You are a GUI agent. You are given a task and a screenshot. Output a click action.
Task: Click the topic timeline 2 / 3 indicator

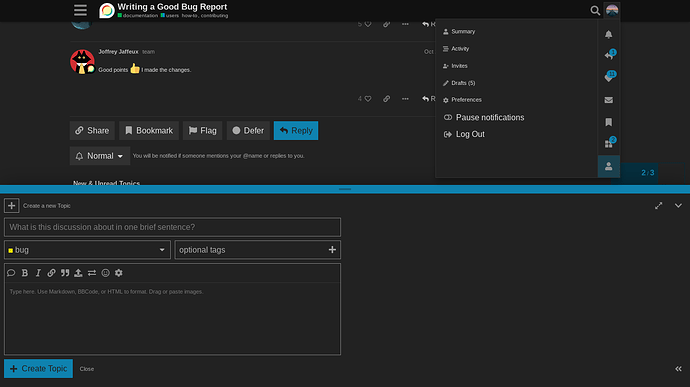click(x=647, y=173)
